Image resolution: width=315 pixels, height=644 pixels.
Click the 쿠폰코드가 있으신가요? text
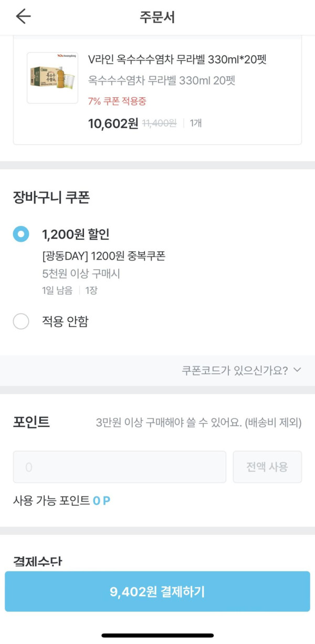point(234,370)
